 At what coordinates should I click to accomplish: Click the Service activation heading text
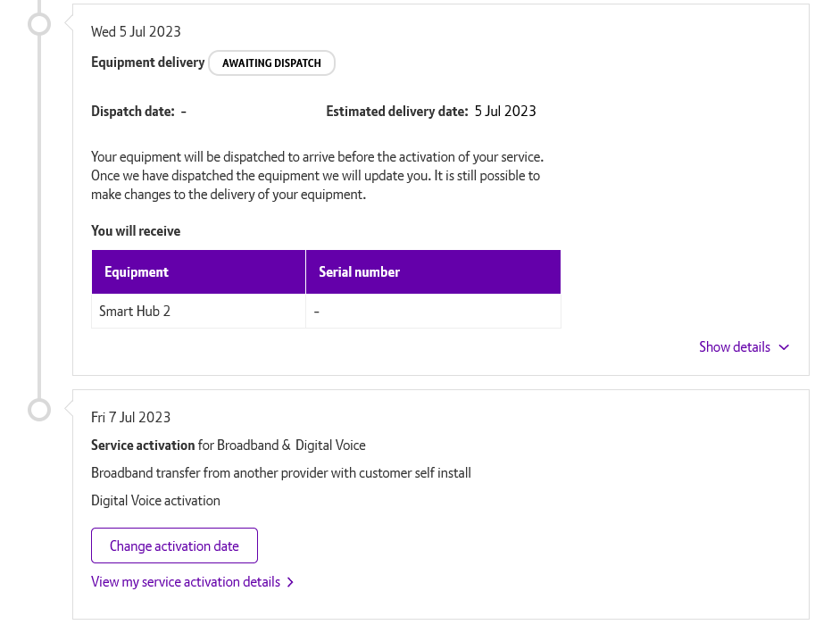[x=142, y=445]
